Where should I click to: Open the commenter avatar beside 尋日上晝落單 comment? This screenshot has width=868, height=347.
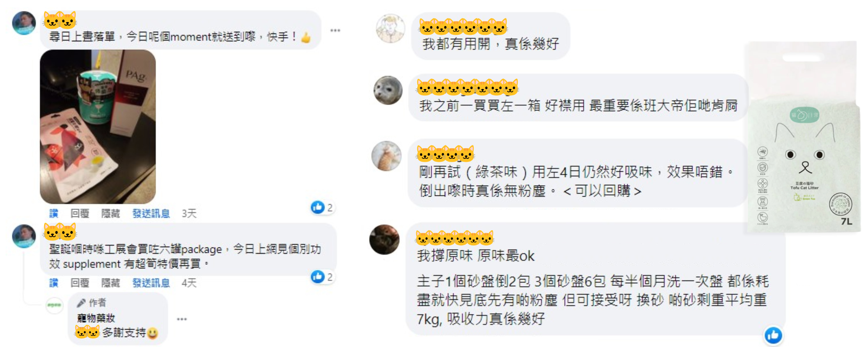coord(24,23)
